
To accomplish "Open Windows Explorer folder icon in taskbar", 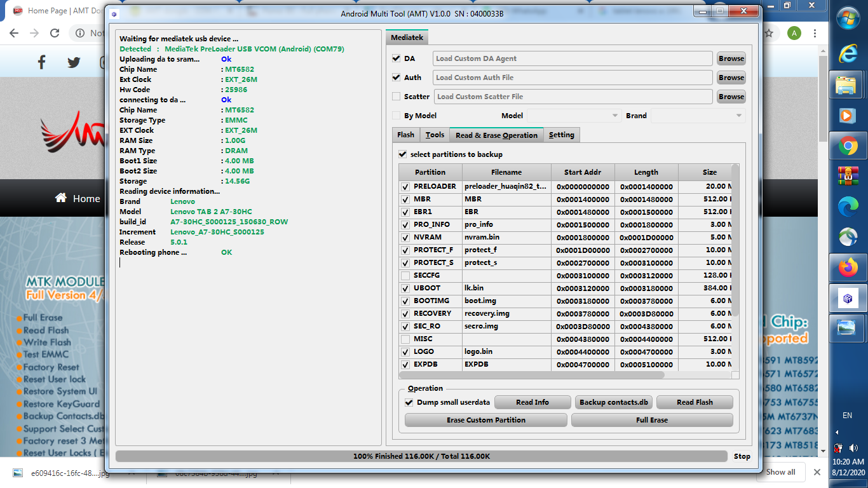I will point(848,85).
